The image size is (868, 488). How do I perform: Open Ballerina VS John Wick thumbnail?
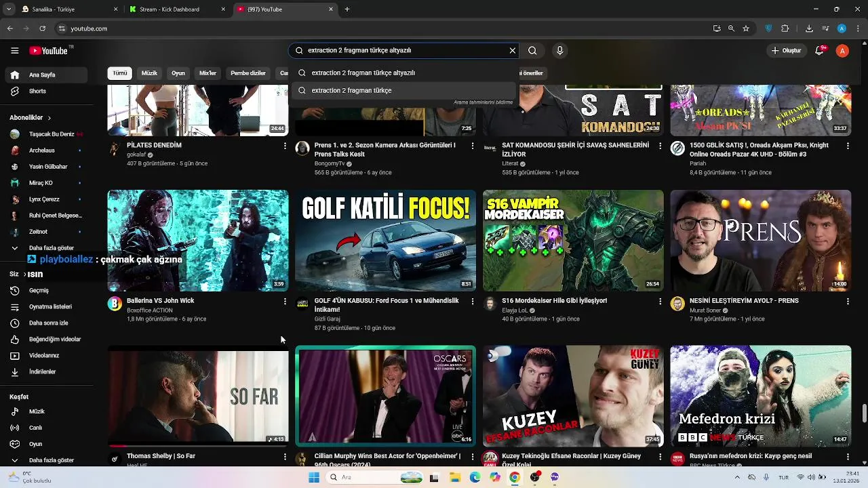(198, 241)
